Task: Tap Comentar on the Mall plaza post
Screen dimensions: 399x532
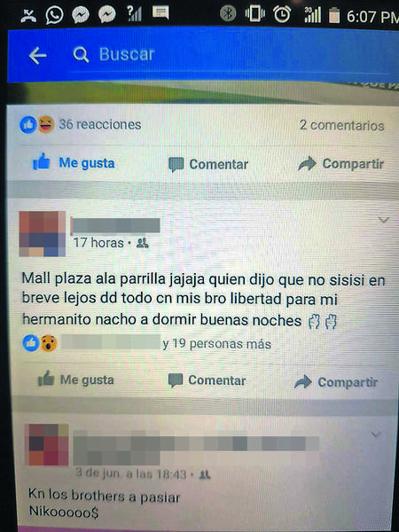Action: tap(207, 380)
